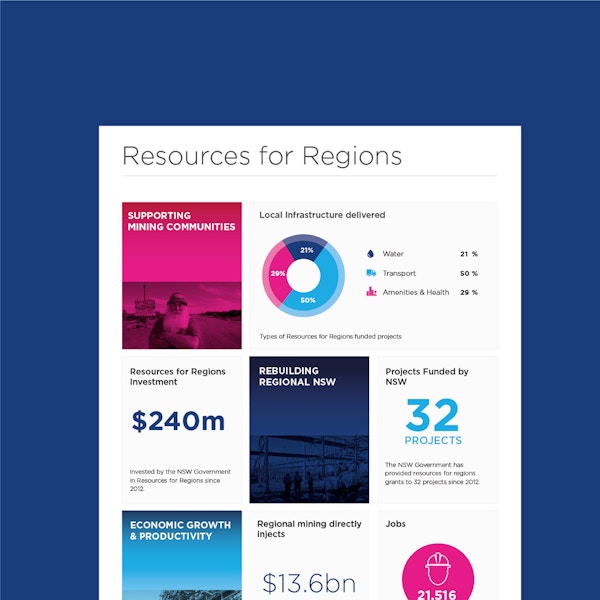Viewport: 600px width, 600px height.
Task: Select the pink 29% donut segment
Action: click(277, 274)
